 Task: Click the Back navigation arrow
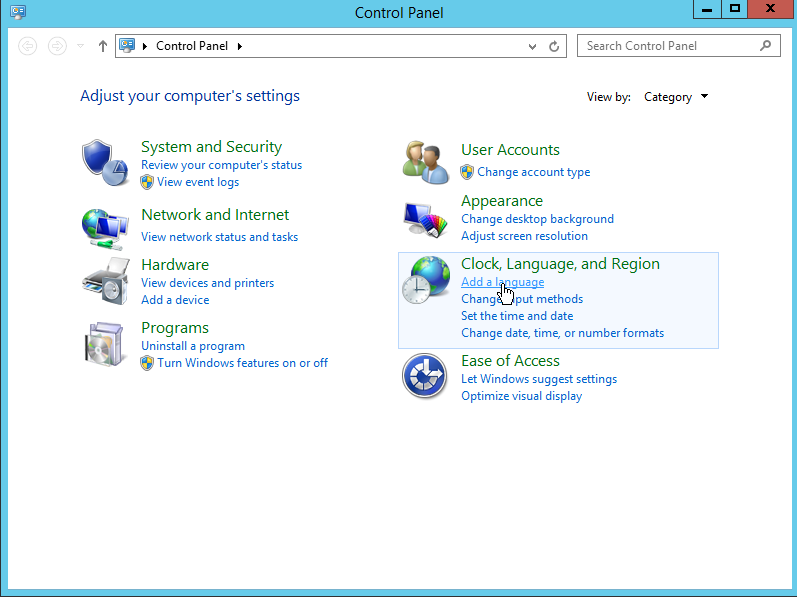(x=27, y=46)
